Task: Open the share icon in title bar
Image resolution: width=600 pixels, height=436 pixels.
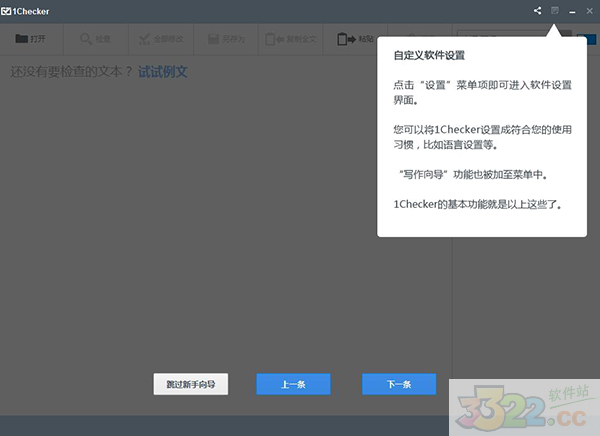Action: [537, 11]
